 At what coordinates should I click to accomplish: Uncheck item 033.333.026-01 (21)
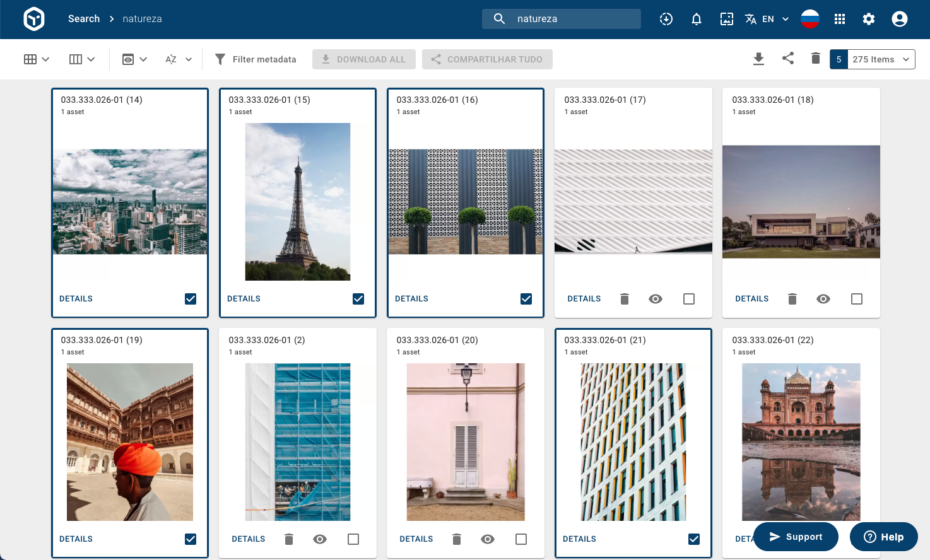coord(694,539)
